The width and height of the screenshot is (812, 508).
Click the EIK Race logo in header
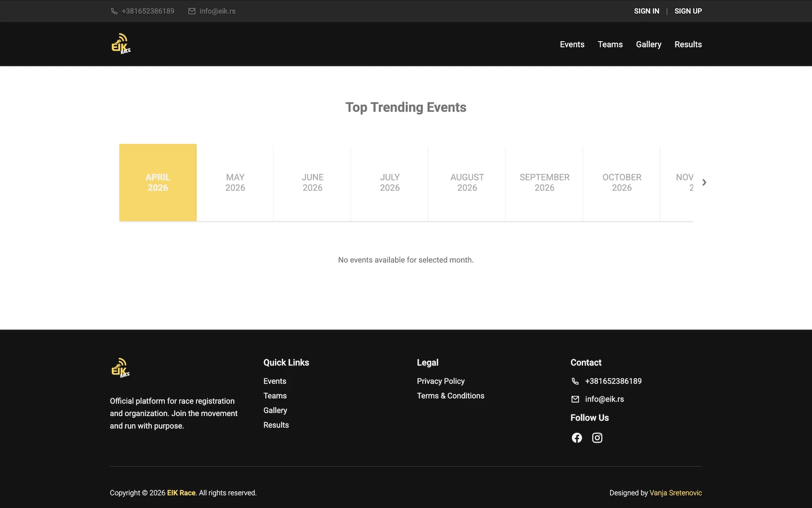coord(121,44)
